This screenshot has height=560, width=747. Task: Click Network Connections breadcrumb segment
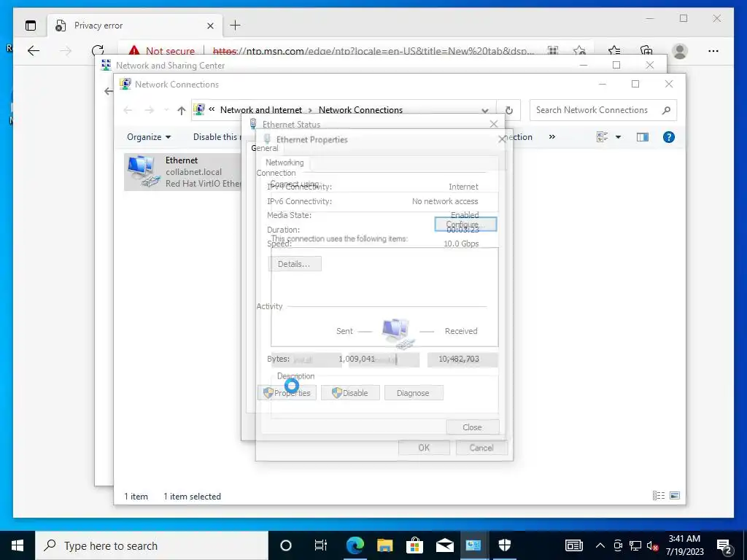pos(360,110)
